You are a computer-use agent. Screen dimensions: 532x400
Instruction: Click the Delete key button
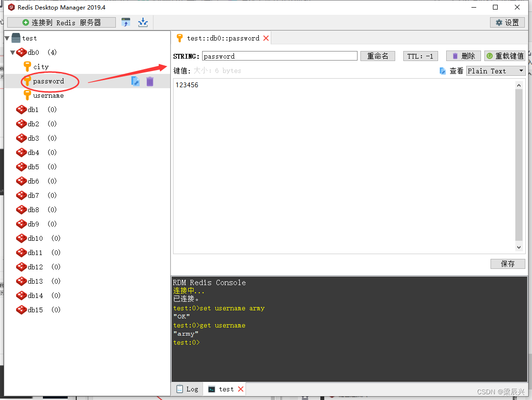pos(463,56)
